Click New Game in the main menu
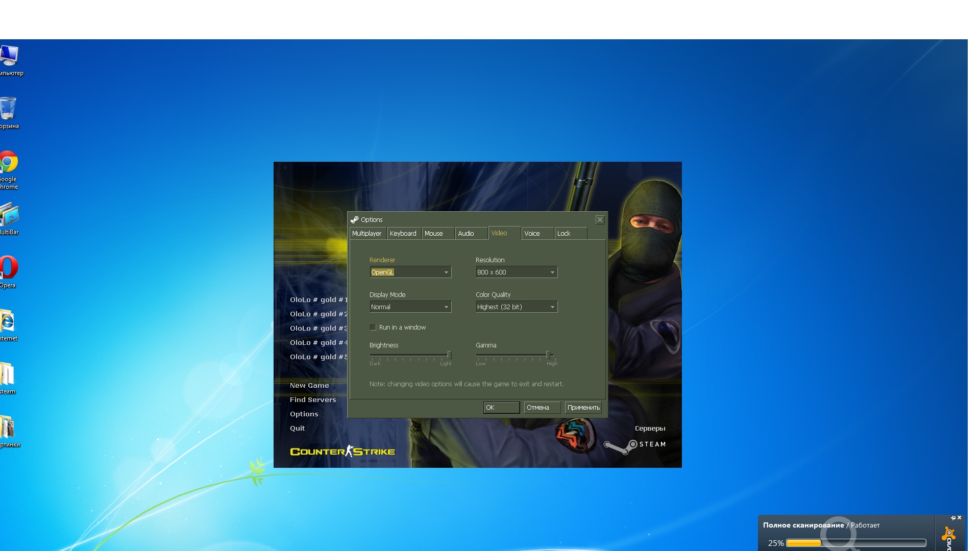The image size is (980, 551). [309, 386]
